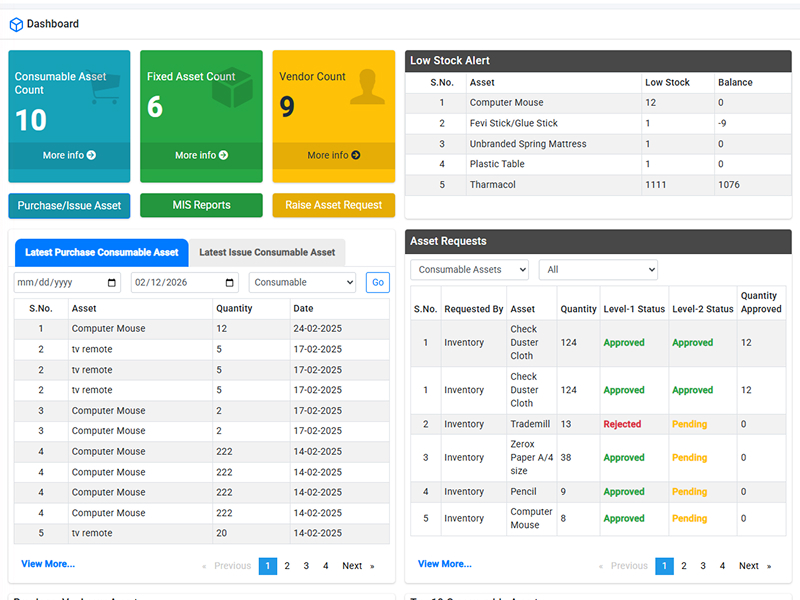The image size is (800, 600).
Task: Expand the Consumable type dropdown
Action: [302, 283]
